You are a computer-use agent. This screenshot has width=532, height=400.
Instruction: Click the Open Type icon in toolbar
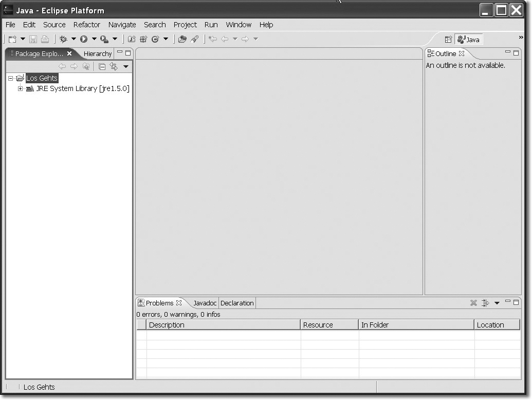click(x=182, y=39)
